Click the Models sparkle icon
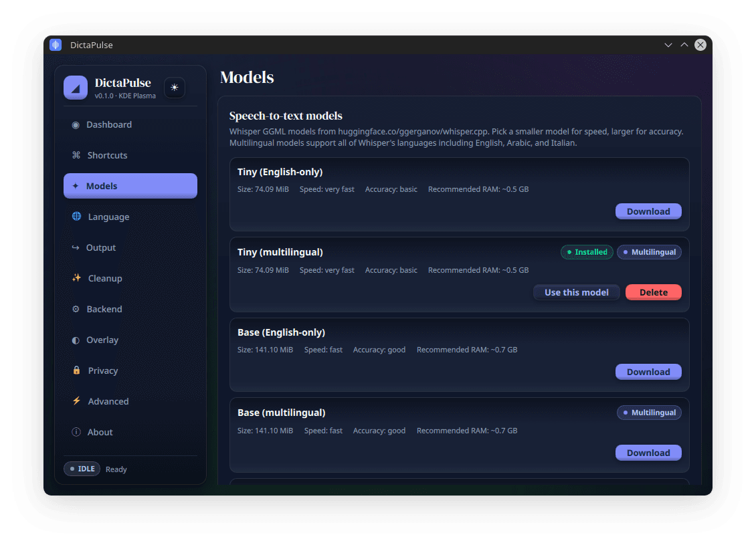Viewport: 756px width, 547px height. coord(75,186)
